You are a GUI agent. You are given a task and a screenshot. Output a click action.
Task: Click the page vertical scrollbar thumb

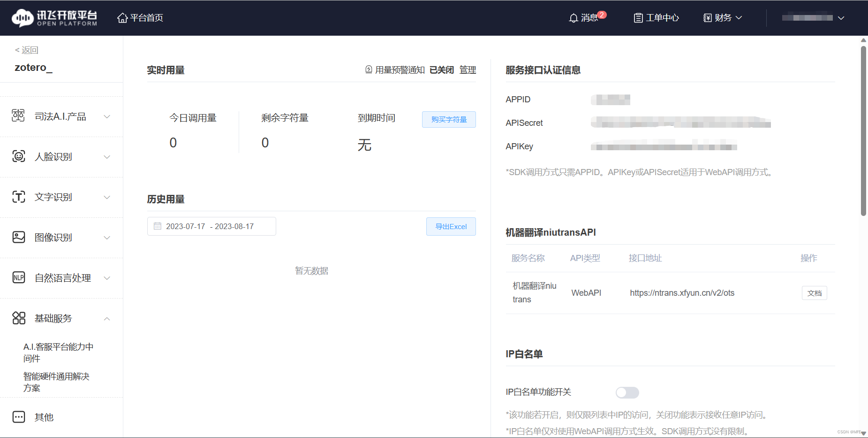click(x=863, y=131)
